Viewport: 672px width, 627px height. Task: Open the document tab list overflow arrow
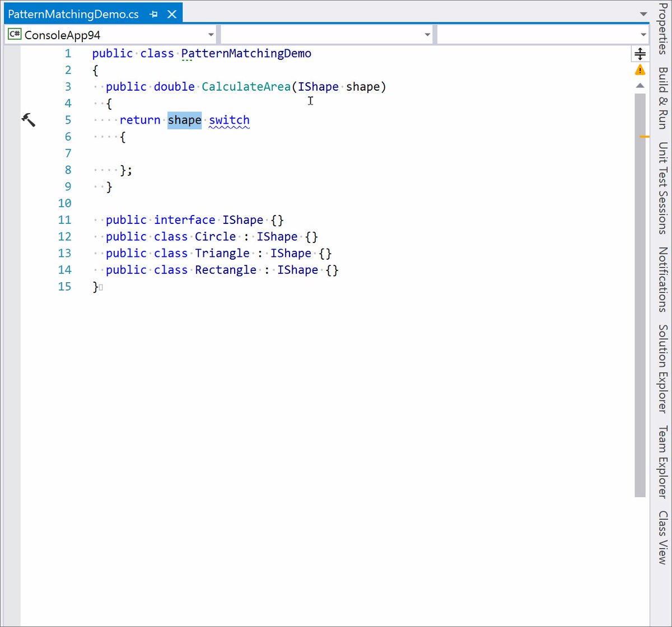click(643, 14)
